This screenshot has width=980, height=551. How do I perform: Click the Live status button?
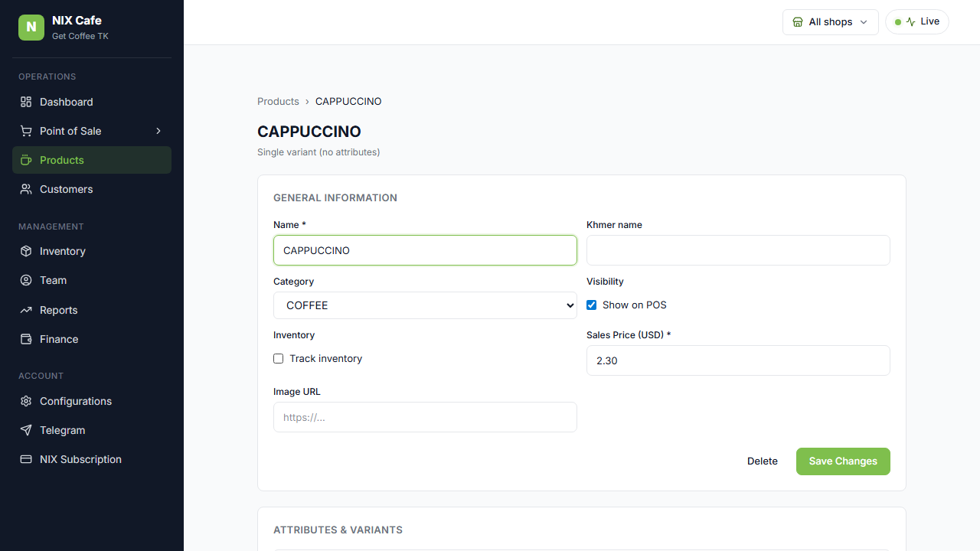(917, 21)
